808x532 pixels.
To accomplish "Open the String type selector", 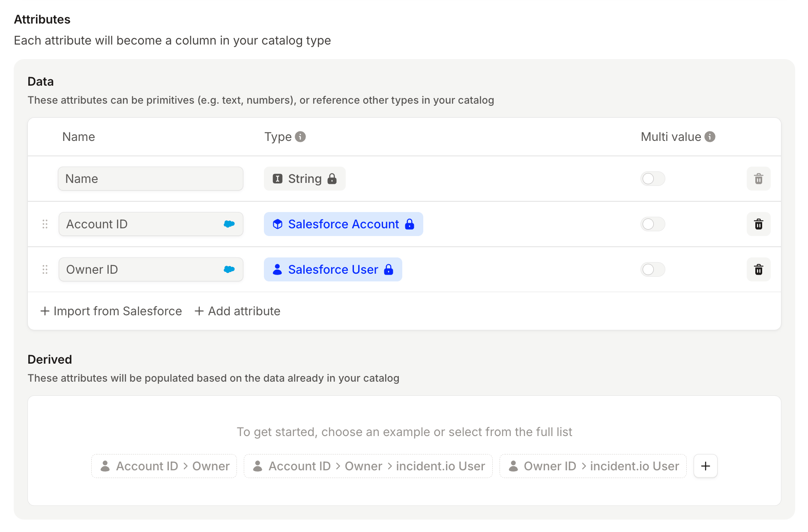I will click(305, 179).
